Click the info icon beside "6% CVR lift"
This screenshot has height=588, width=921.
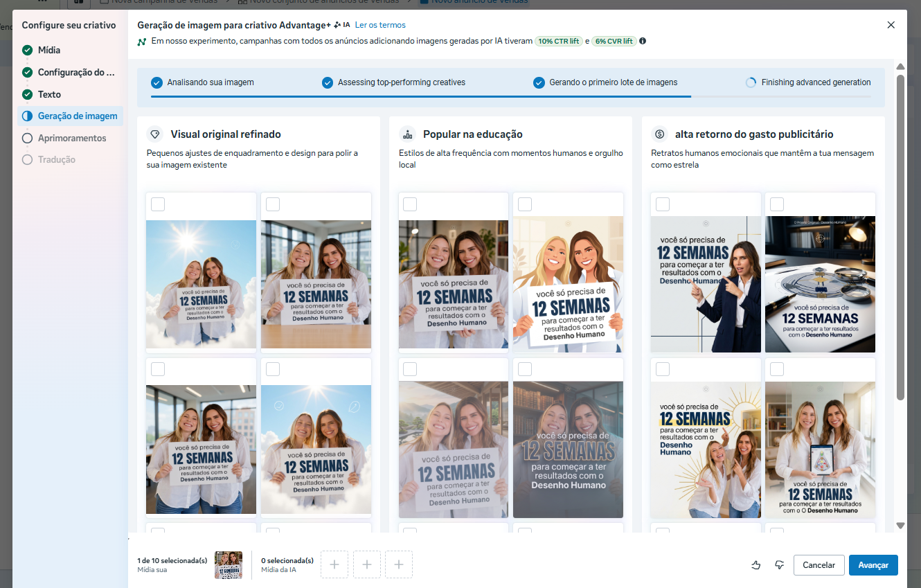tap(643, 42)
